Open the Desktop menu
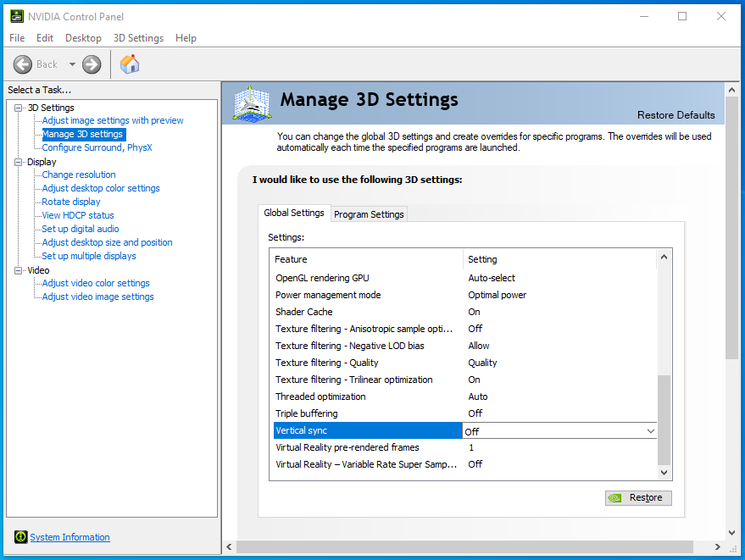The width and height of the screenshot is (745, 560). pos(83,38)
